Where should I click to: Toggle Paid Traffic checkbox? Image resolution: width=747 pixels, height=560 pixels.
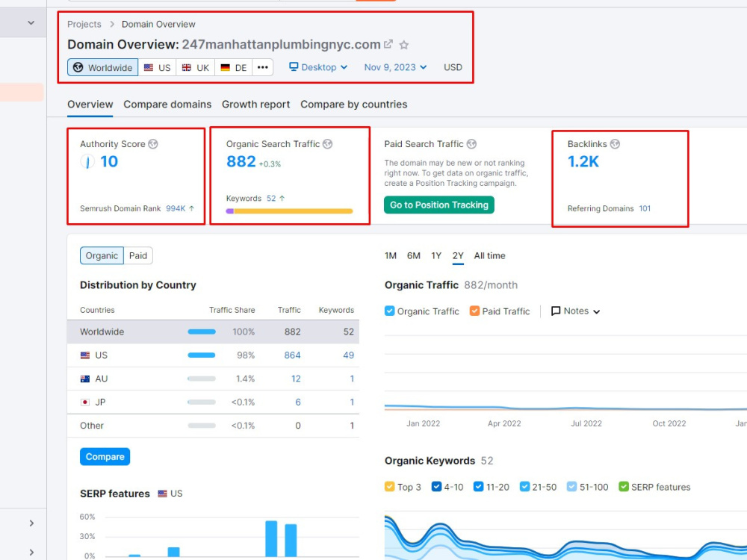474,311
